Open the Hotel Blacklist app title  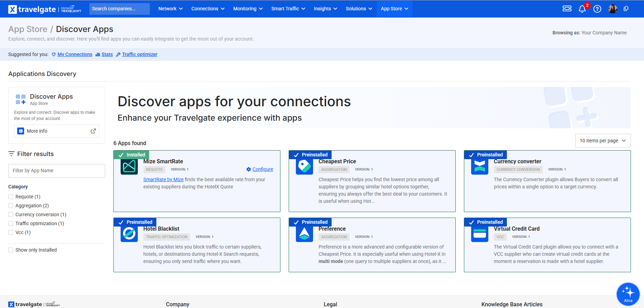coord(161,229)
